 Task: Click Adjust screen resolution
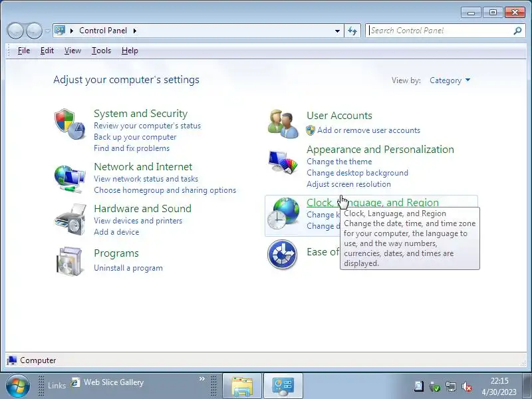coord(348,184)
